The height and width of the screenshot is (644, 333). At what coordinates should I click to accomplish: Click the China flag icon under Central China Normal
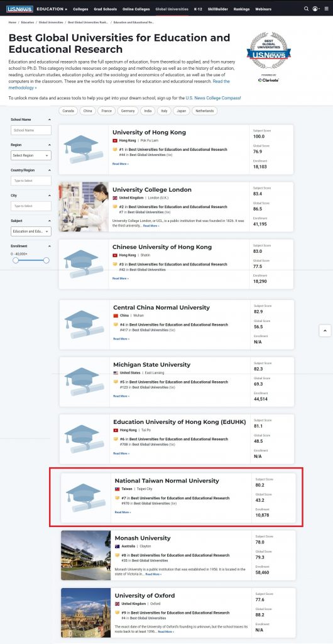tap(116, 316)
